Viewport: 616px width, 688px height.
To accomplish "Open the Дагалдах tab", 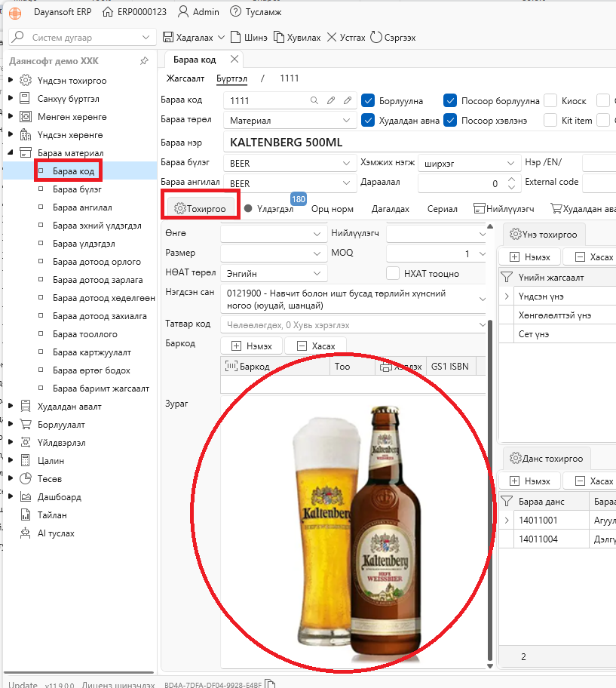I will point(391,209).
